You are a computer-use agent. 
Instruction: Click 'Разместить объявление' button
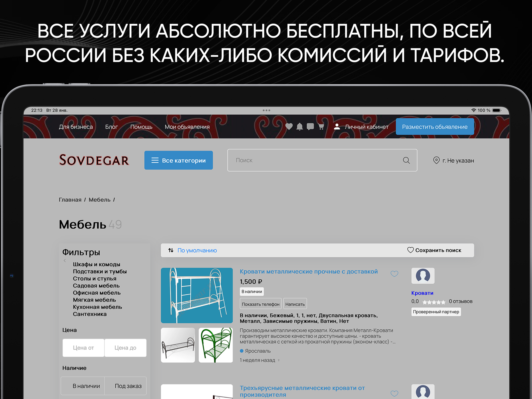435,126
